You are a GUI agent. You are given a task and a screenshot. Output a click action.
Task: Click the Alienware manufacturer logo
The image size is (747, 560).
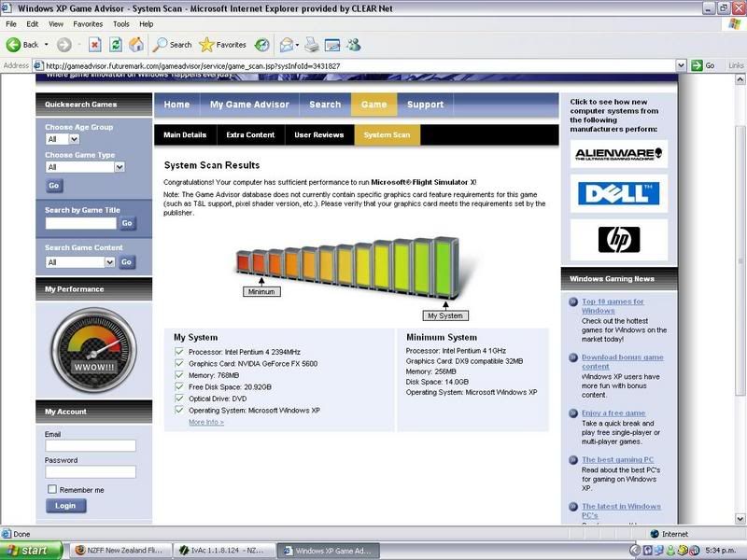tap(619, 153)
